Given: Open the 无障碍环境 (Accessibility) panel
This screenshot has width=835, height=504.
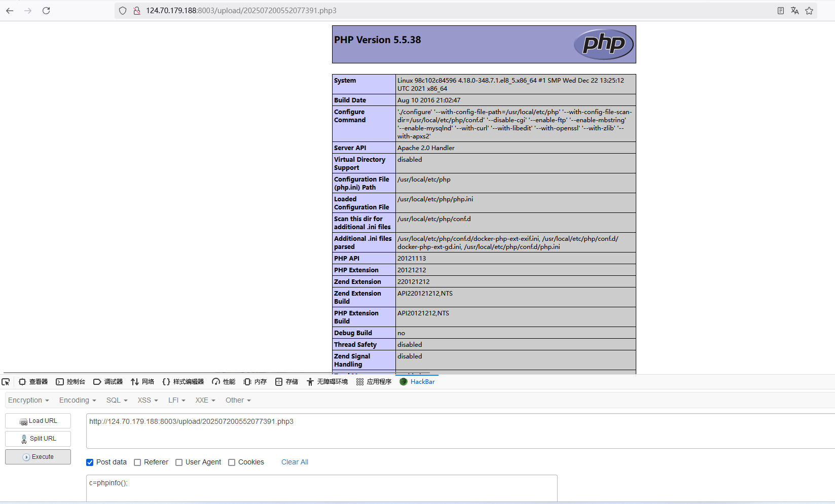Looking at the screenshot, I should coord(327,381).
